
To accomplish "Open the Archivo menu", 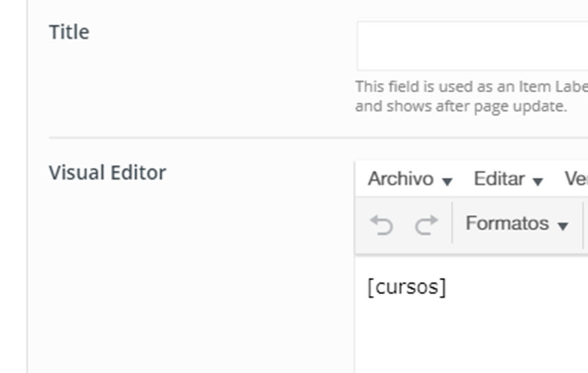I will click(x=410, y=178).
